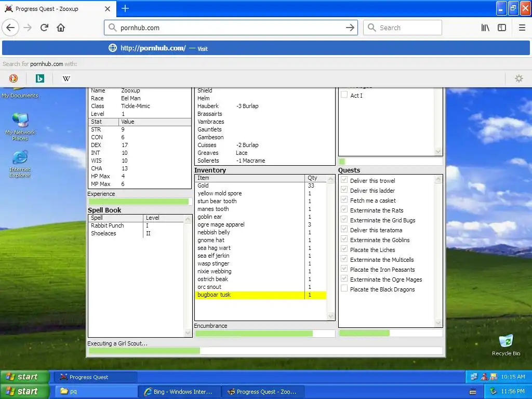
Task: Toggle the Deliver this trowel checkbox
Action: coord(344,180)
